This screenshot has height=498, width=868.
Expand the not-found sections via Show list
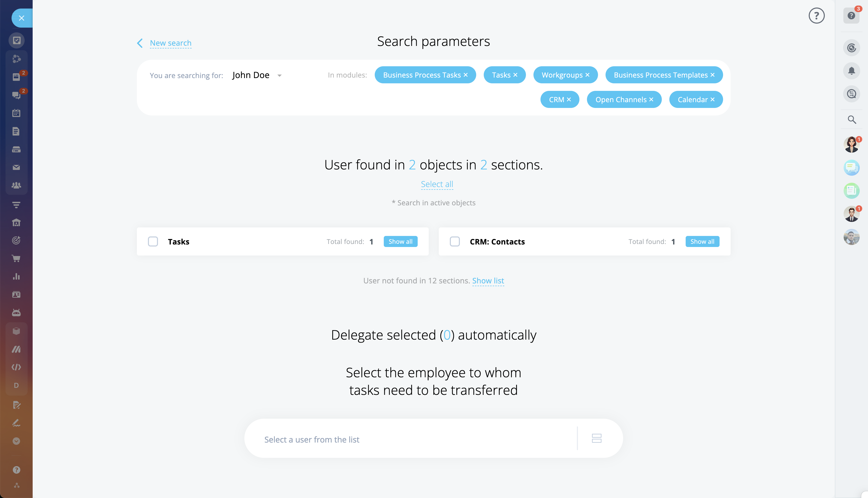[x=488, y=281]
